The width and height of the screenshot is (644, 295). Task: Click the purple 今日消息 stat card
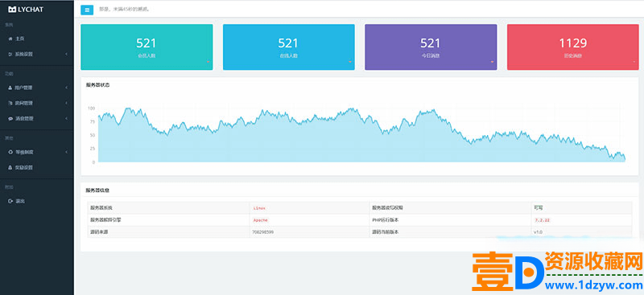pos(431,47)
